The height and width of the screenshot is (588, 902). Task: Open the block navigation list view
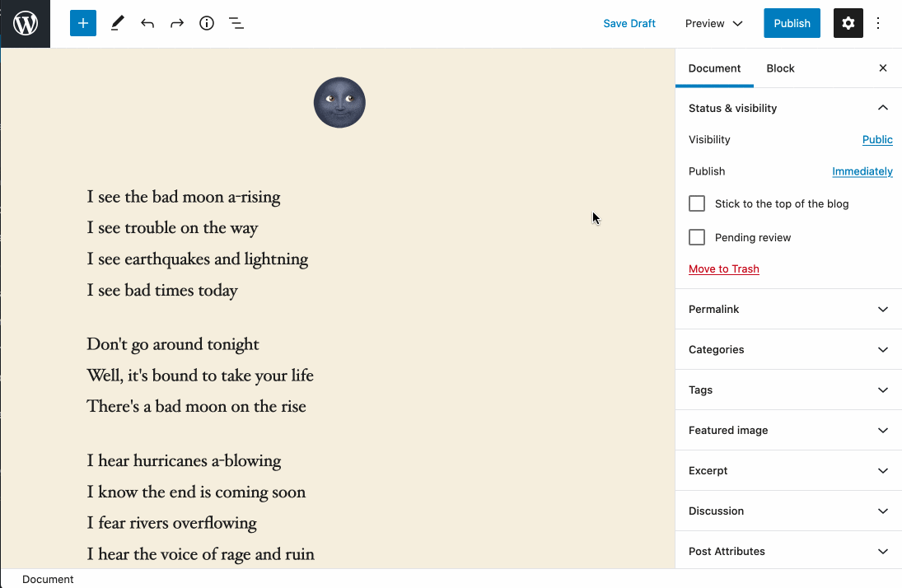coord(236,23)
